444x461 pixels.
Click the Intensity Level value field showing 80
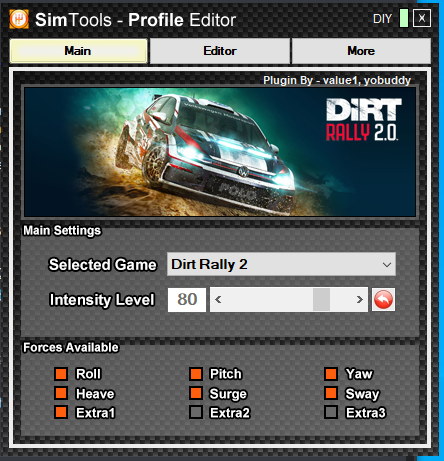(x=187, y=300)
